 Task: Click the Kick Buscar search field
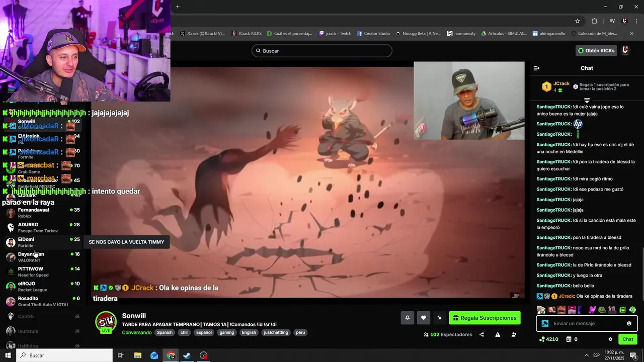(x=322, y=50)
